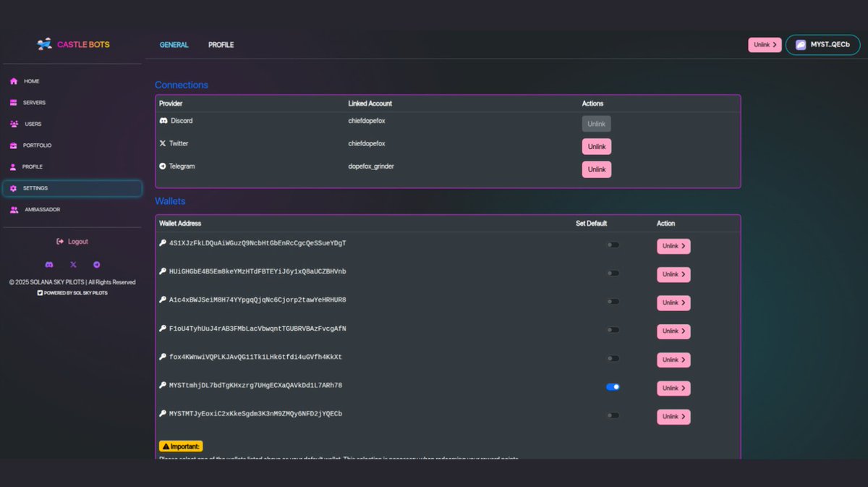Unlink the Twitter connection
This screenshot has width=868, height=487.
(597, 147)
